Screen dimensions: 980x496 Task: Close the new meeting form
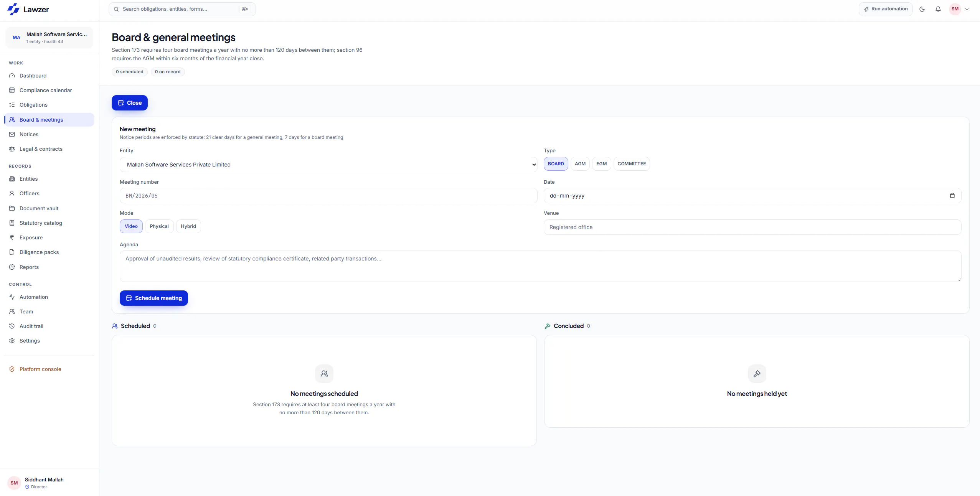pos(130,103)
